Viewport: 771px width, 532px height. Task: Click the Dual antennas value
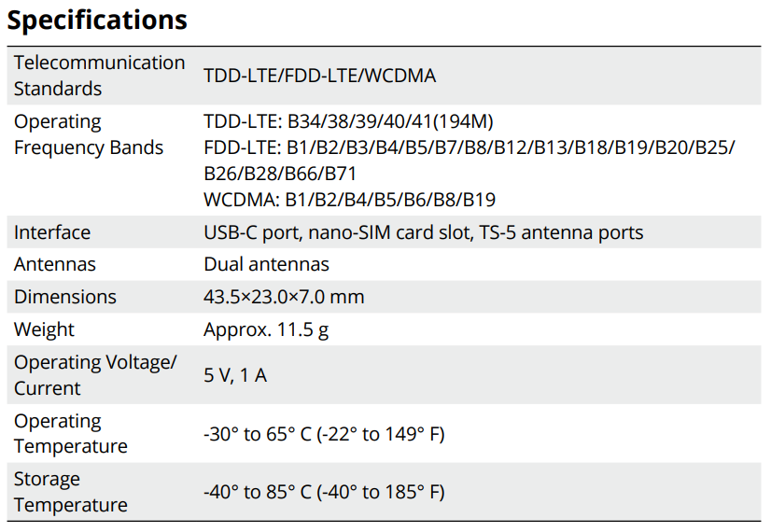click(266, 264)
